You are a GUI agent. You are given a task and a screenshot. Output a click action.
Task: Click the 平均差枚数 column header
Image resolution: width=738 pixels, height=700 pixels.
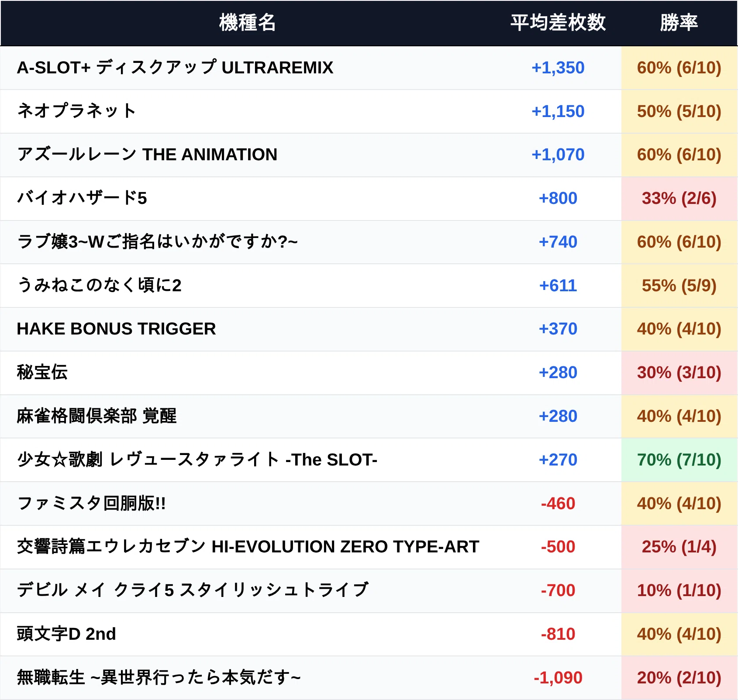pos(558,23)
